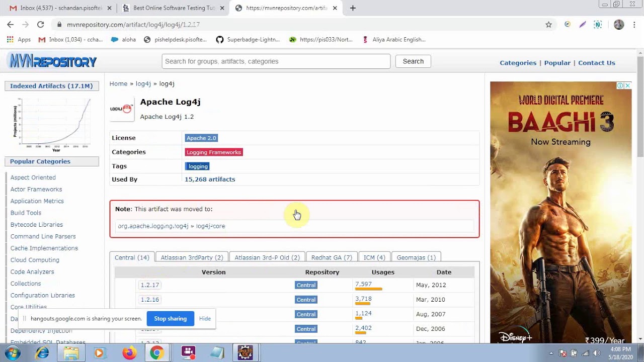
Task: Click the Apache 2.0 license tag
Action: click(x=201, y=138)
